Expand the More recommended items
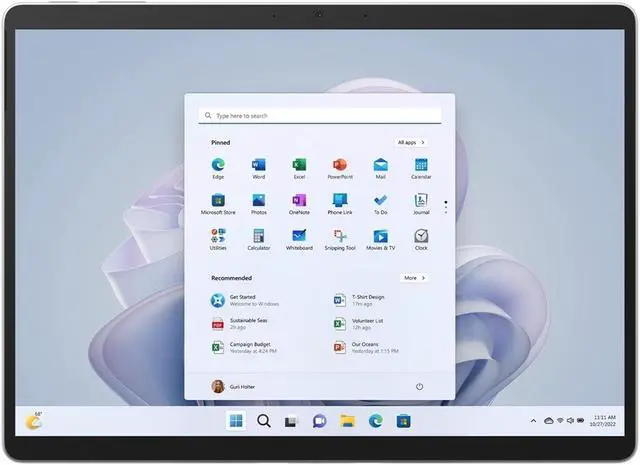 (x=414, y=278)
